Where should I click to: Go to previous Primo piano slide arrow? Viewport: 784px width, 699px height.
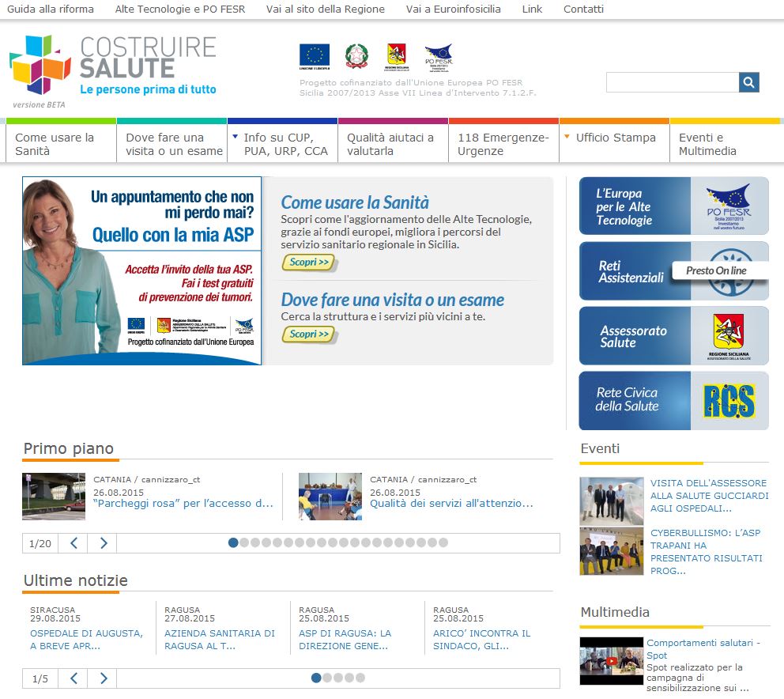[x=73, y=543]
